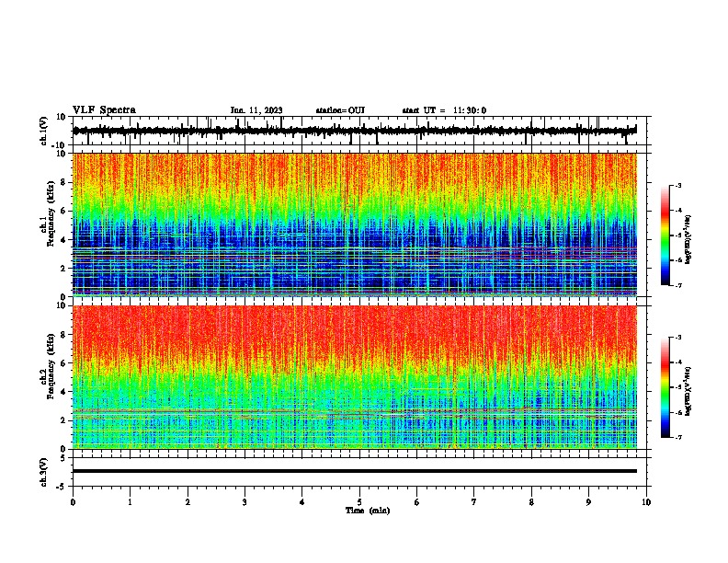Click the "VLF Spectra" title text
The image size is (728, 563).
click(104, 110)
